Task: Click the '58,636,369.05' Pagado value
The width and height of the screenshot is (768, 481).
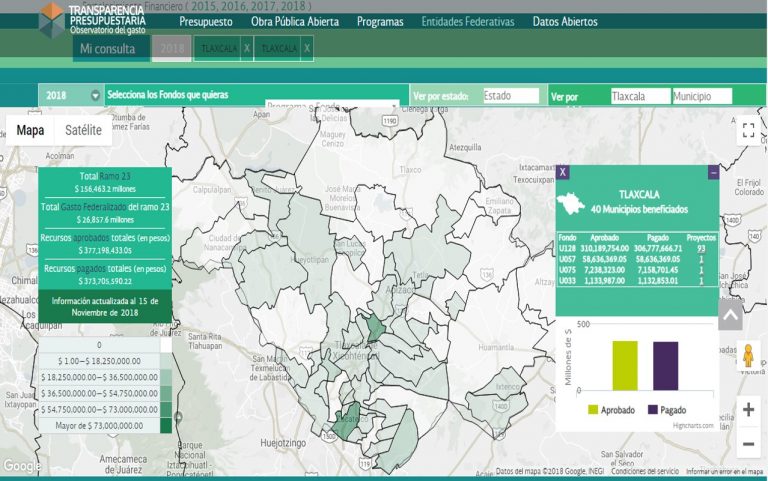Action: 657,259
